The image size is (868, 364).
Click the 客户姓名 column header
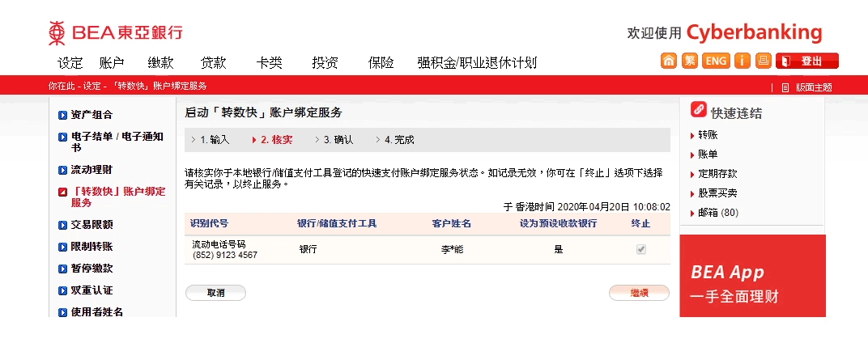[x=452, y=223]
